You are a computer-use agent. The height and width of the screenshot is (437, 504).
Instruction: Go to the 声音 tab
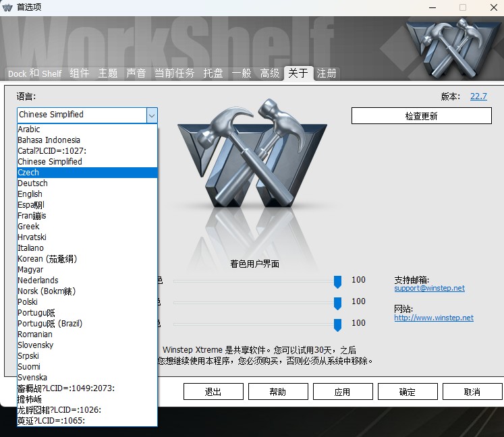point(136,74)
